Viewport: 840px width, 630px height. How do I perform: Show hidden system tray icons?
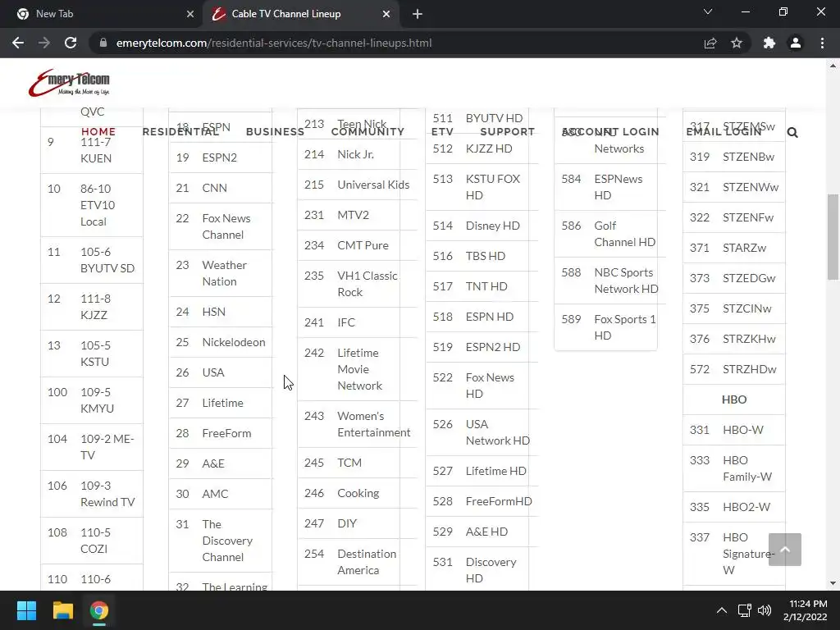pyautogui.click(x=722, y=610)
